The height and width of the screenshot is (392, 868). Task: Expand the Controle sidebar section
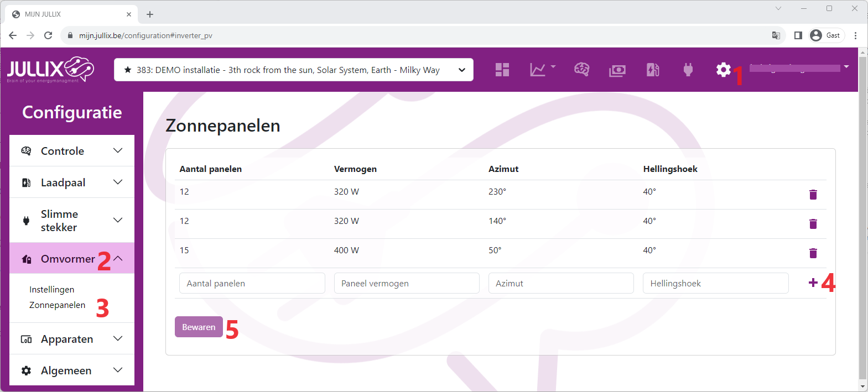pos(72,151)
